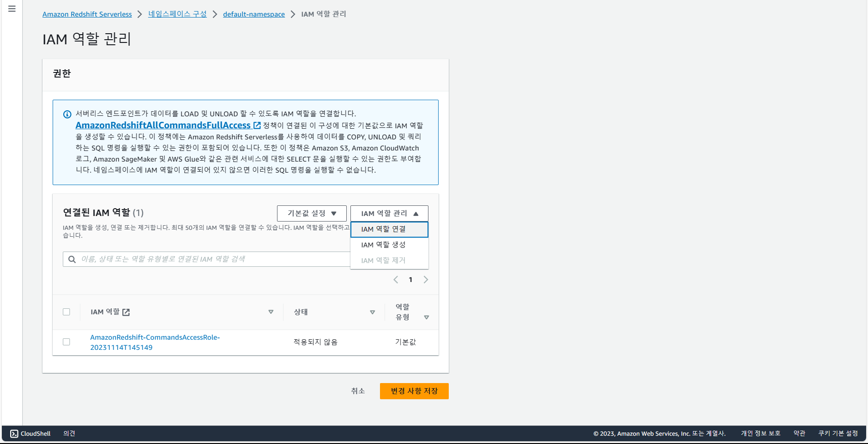Image resolution: width=868 pixels, height=444 pixels.
Task: Open 네임스페이스 구성 breadcrumb link
Action: click(177, 14)
